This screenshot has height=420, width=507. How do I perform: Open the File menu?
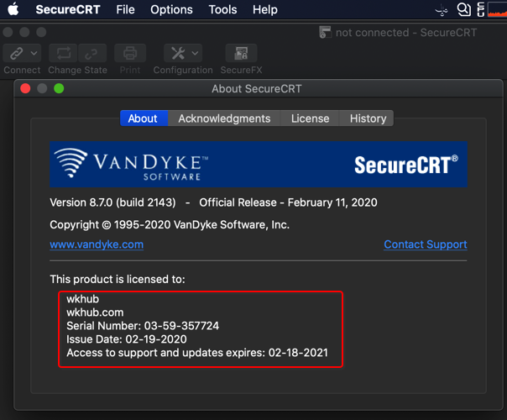tap(125, 10)
